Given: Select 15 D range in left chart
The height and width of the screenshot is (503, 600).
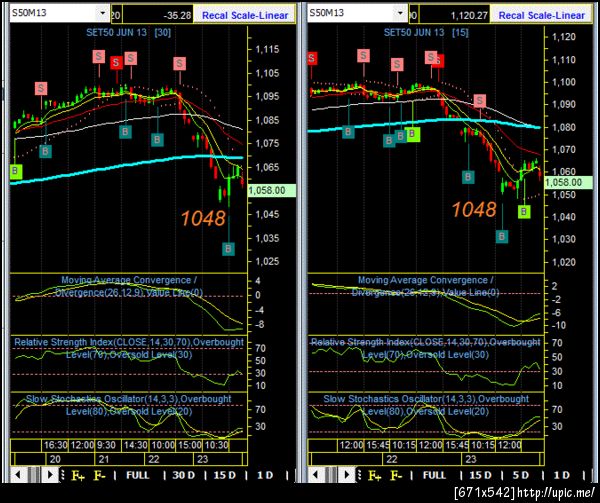Looking at the screenshot, I should click(x=224, y=475).
